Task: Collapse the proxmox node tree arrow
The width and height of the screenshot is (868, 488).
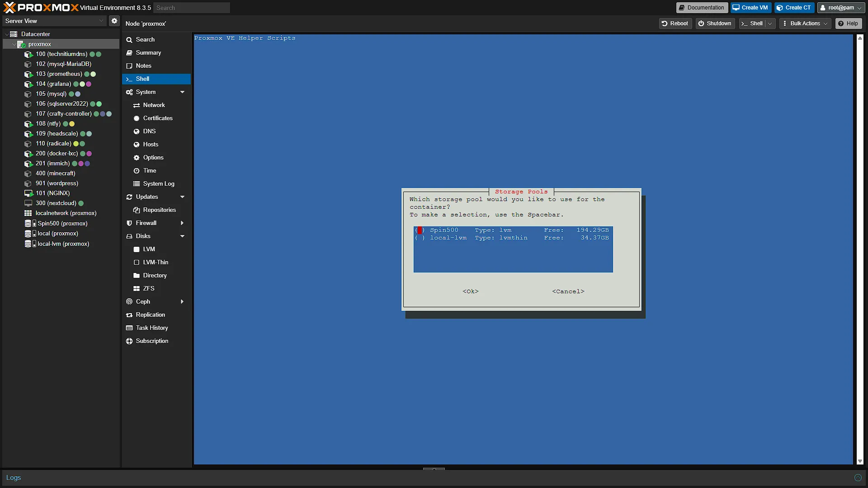Action: (x=14, y=44)
